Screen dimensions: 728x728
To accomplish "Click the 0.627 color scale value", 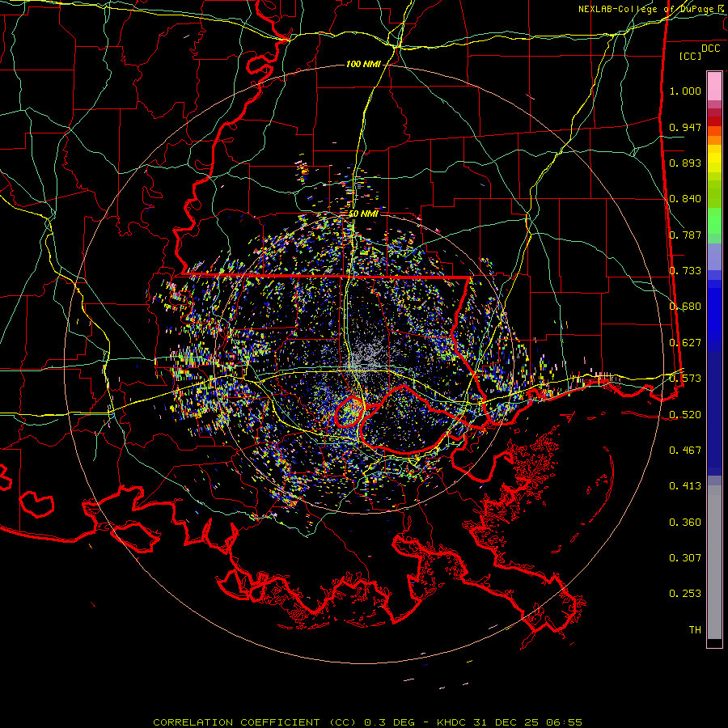I will tap(685, 343).
